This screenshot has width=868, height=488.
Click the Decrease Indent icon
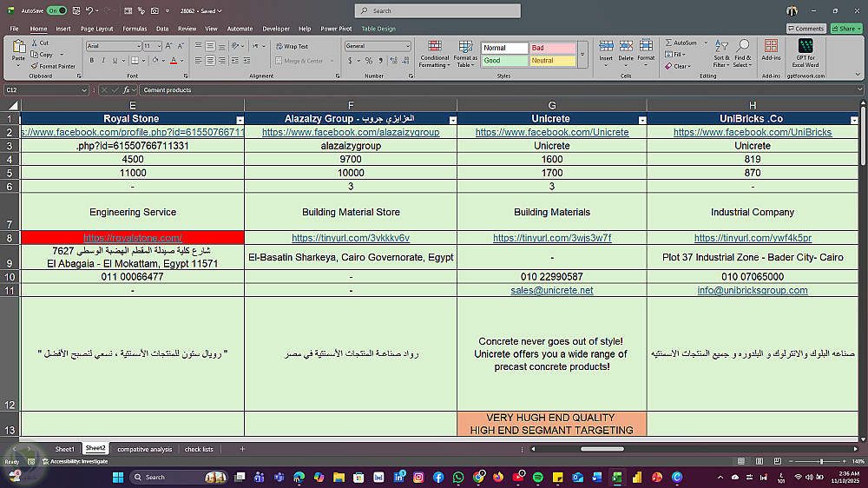click(x=235, y=61)
